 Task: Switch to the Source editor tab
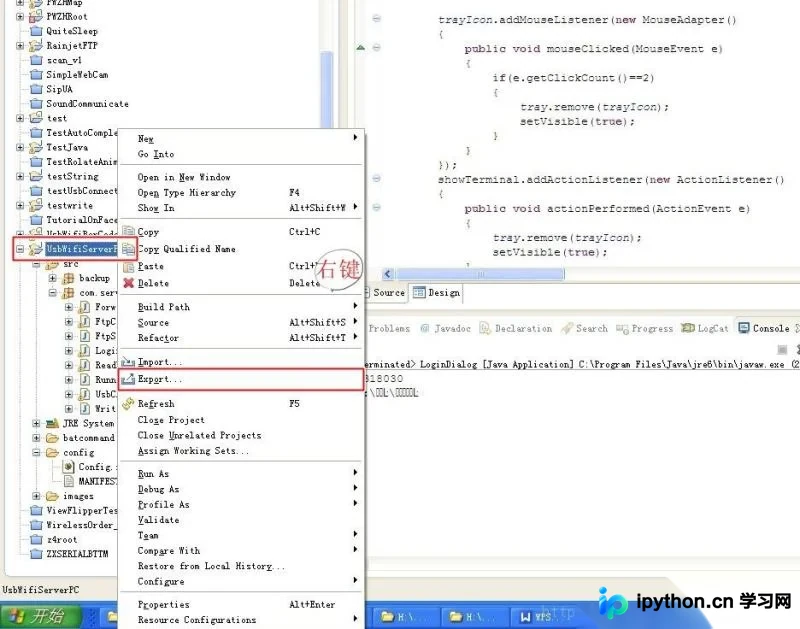(x=387, y=293)
